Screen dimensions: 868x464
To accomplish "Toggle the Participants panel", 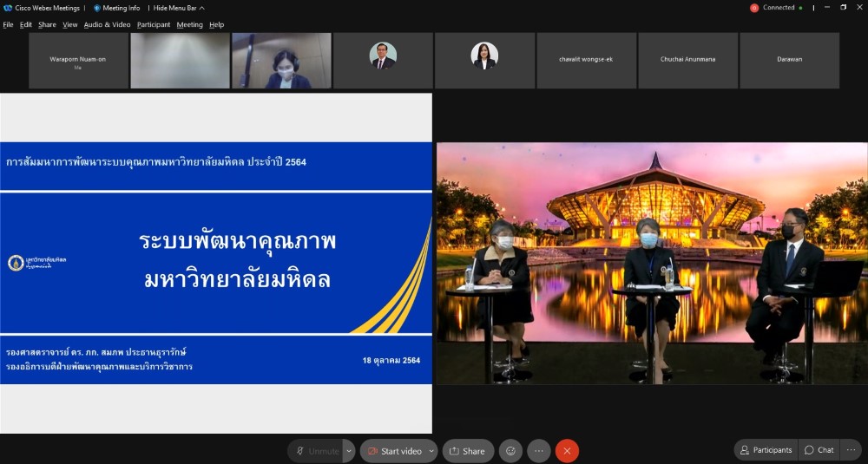I will 766,450.
